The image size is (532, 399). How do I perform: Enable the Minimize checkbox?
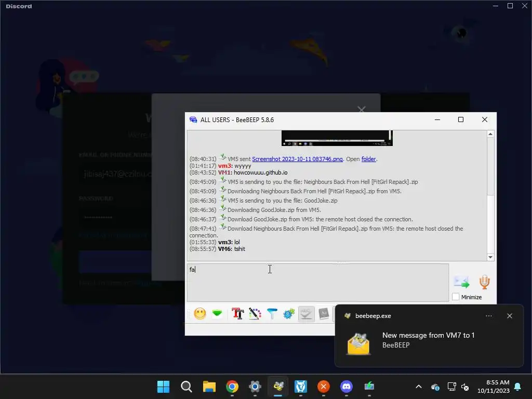point(456,297)
